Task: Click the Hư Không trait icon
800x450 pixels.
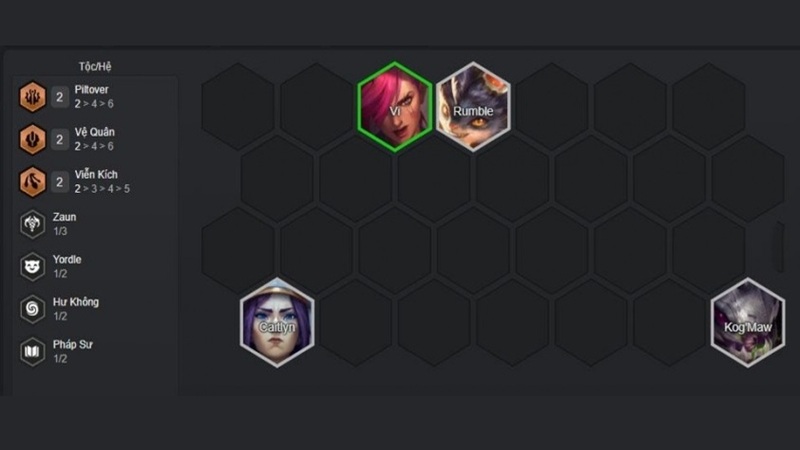Action: [x=32, y=309]
